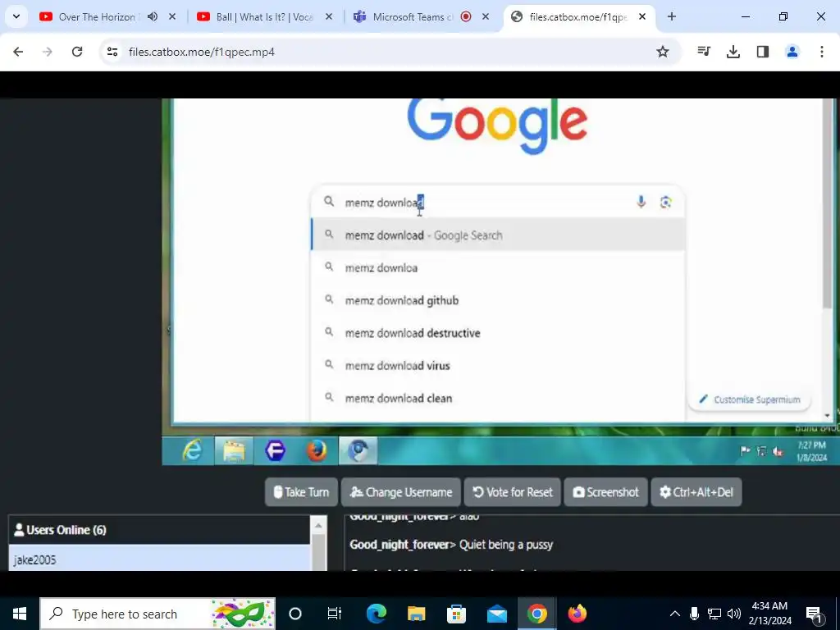Close the Over The Horizon tab
Screen dimensions: 840x630
(x=172, y=16)
